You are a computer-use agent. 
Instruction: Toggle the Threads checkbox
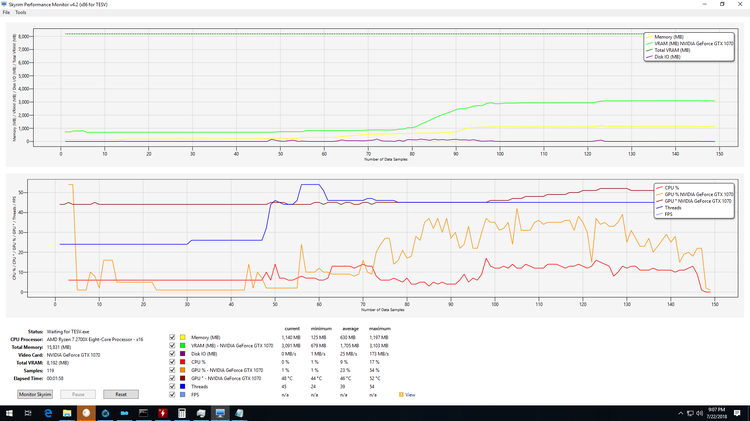click(172, 386)
